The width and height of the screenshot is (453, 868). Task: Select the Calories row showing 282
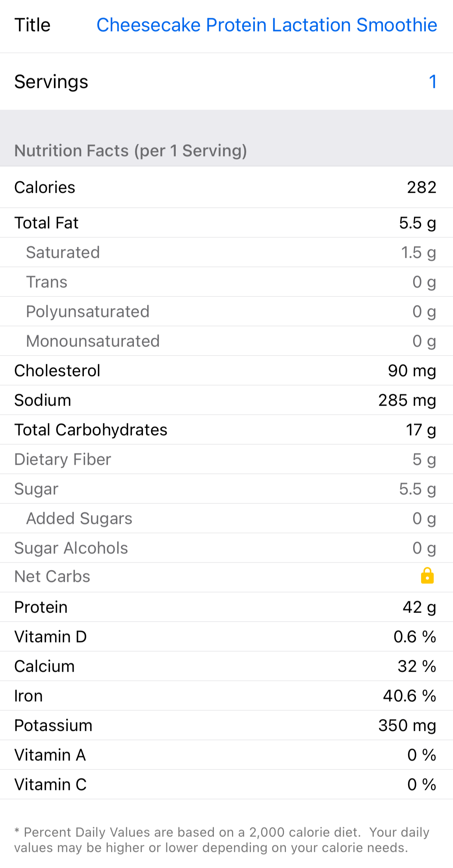(x=226, y=187)
